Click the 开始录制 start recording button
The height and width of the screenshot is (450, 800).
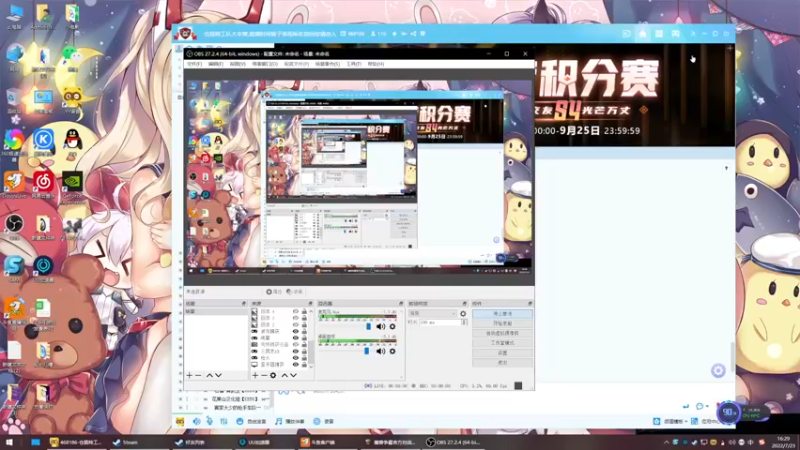click(502, 323)
